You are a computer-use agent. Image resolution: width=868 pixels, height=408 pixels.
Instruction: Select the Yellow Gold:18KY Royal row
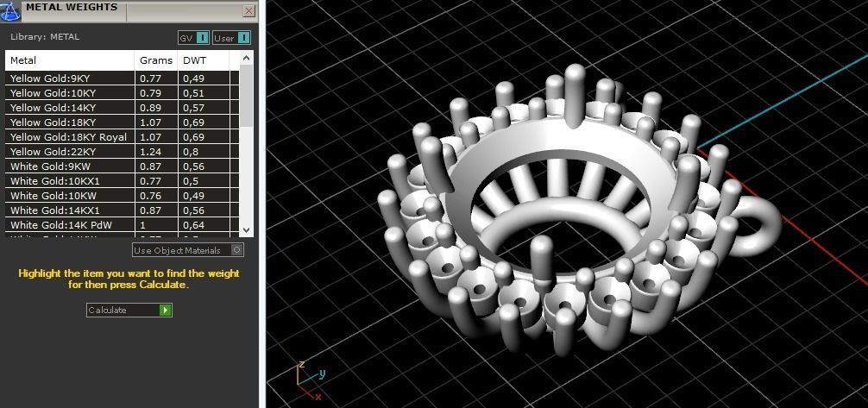(123, 137)
